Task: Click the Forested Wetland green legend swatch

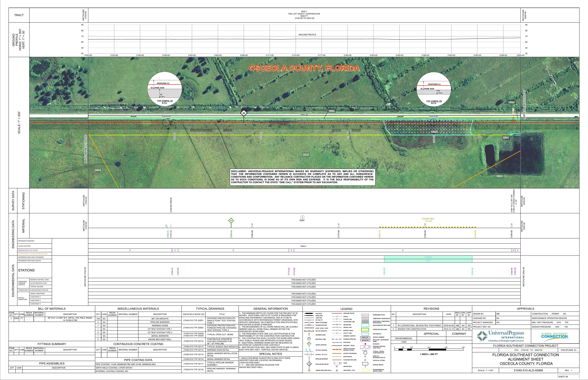Action: point(365,330)
